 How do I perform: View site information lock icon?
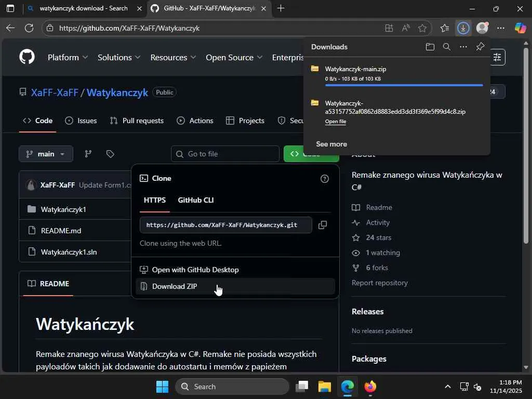coord(50,28)
